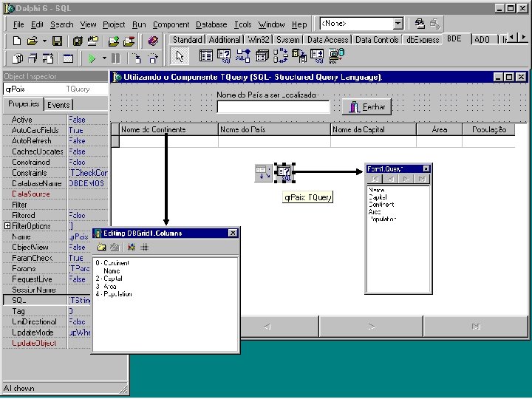This screenshot has height=399, width=532.
Task: Click the DataSource component on the form
Action: [263, 173]
